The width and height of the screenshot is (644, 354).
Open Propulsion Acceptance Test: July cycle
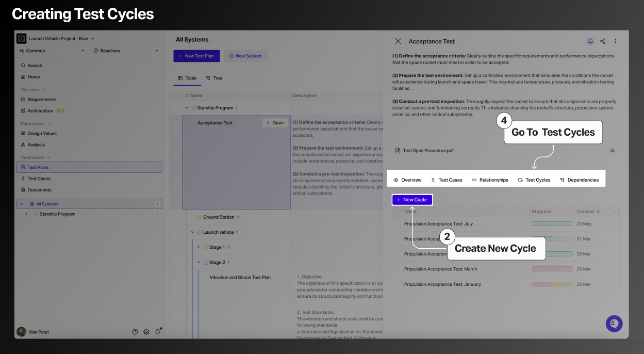point(438,224)
